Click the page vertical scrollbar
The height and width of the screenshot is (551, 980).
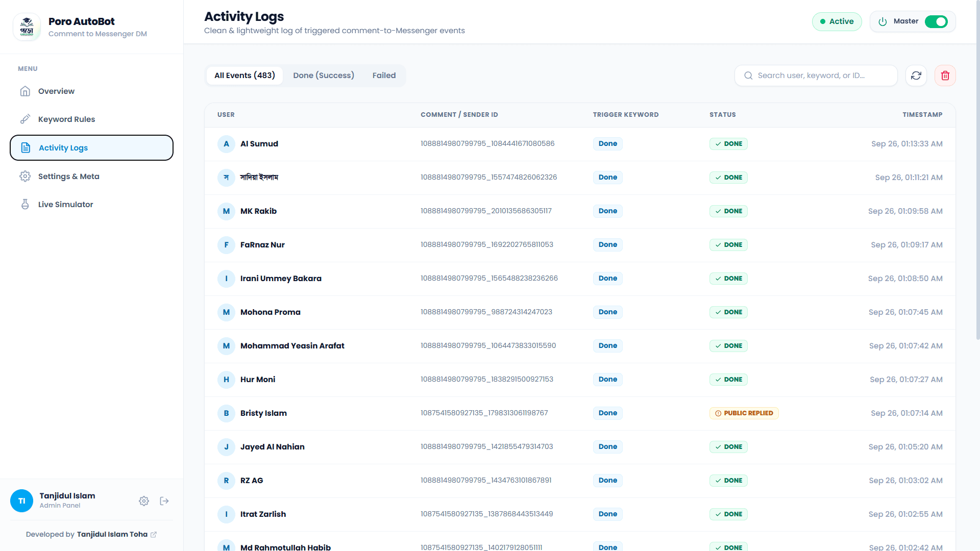(x=977, y=171)
